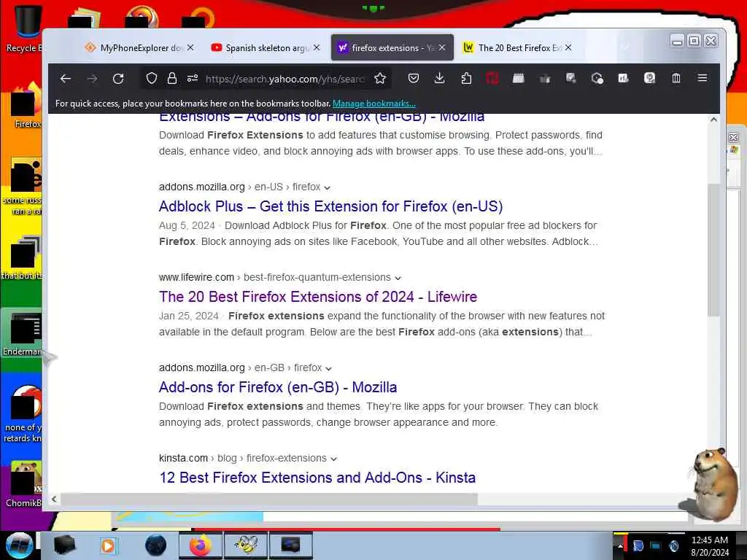This screenshot has width=747, height=560.
Task: Click the Manage bookmarks link
Action: [374, 104]
